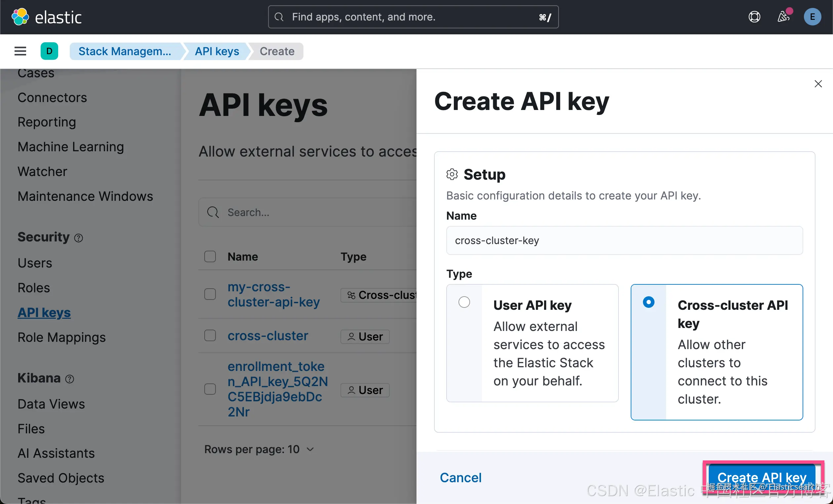Go to API keys breadcrumb

pyautogui.click(x=217, y=51)
